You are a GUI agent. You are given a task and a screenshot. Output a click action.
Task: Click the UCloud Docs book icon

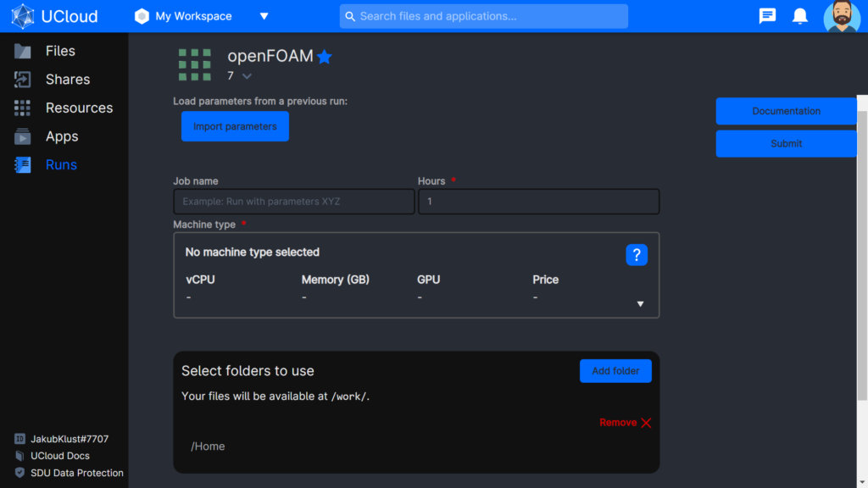click(x=19, y=456)
